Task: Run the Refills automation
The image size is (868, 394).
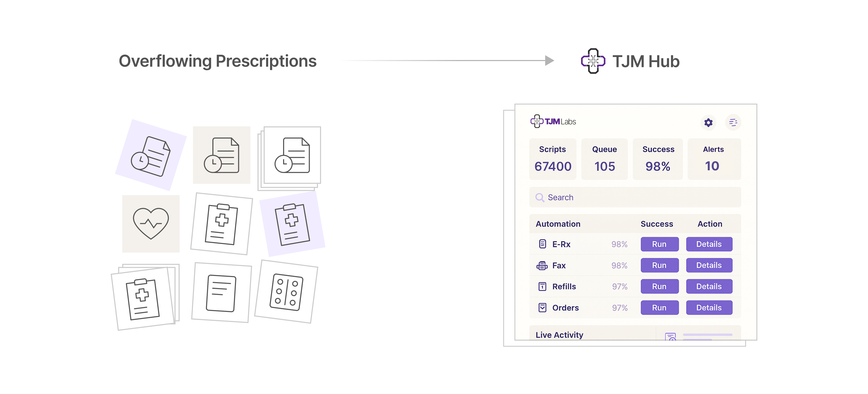Action: coord(659,286)
